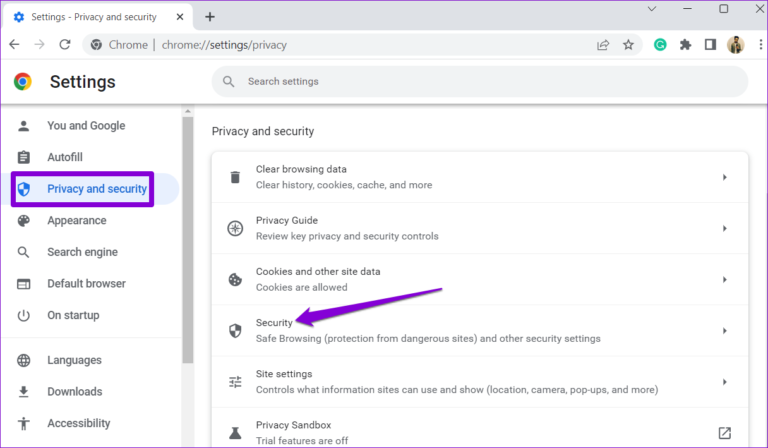
Task: Open the Grammarly extension icon
Action: tap(660, 45)
